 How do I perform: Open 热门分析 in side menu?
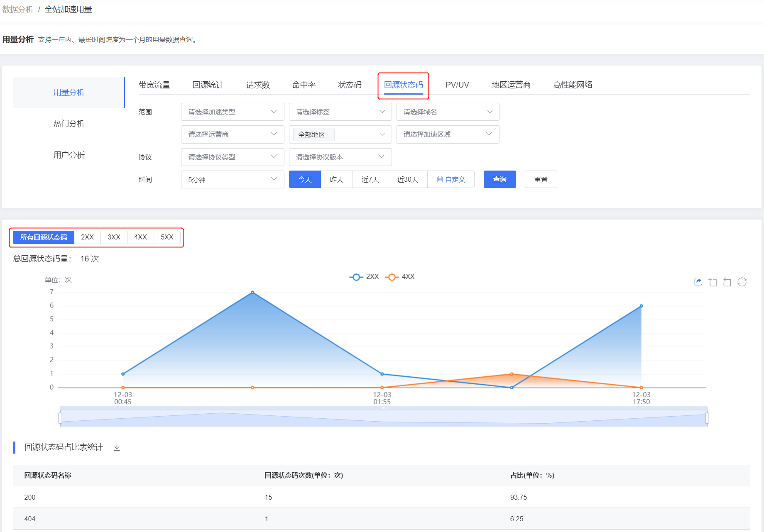point(69,124)
